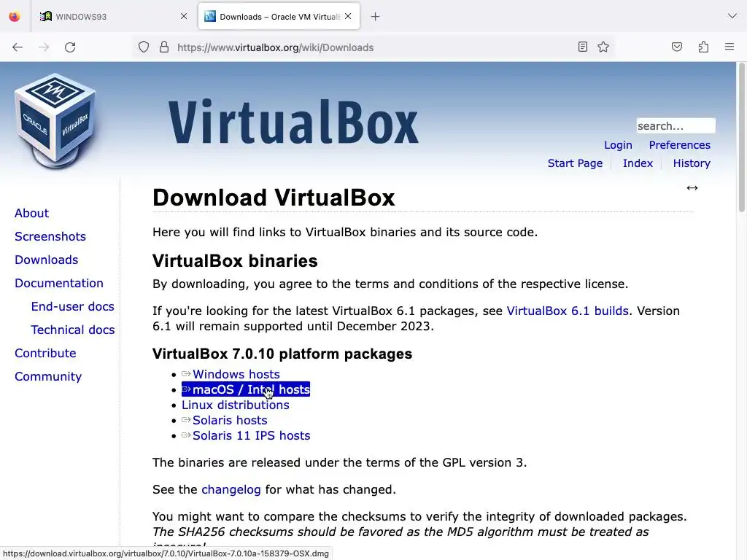The height and width of the screenshot is (560, 747).
Task: Open a new tab with plus button
Action: [376, 17]
